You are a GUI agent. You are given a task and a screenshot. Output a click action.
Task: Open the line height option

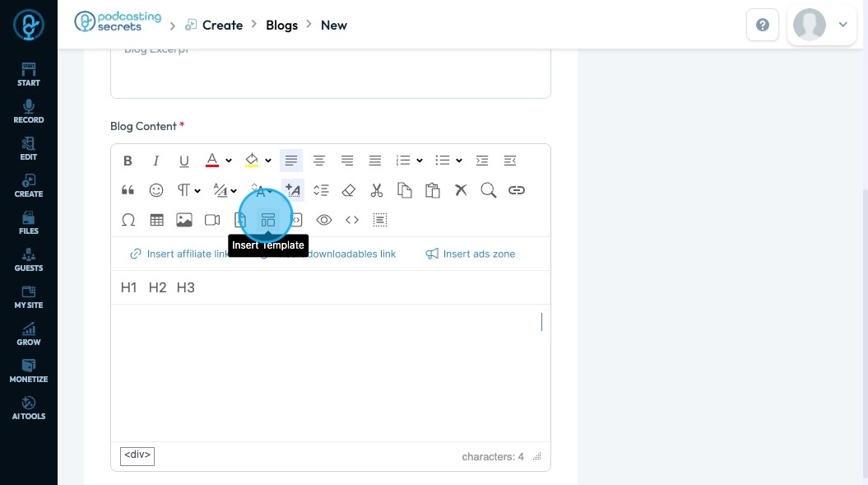(321, 190)
